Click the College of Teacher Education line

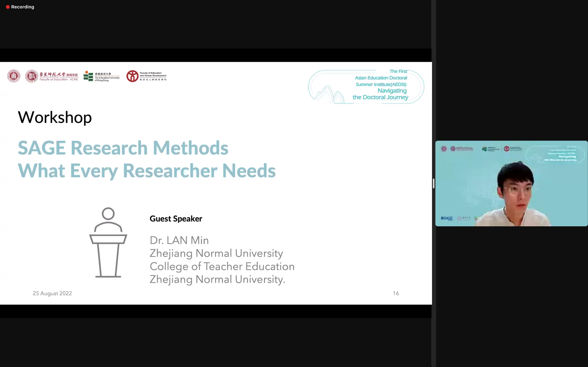tap(222, 266)
